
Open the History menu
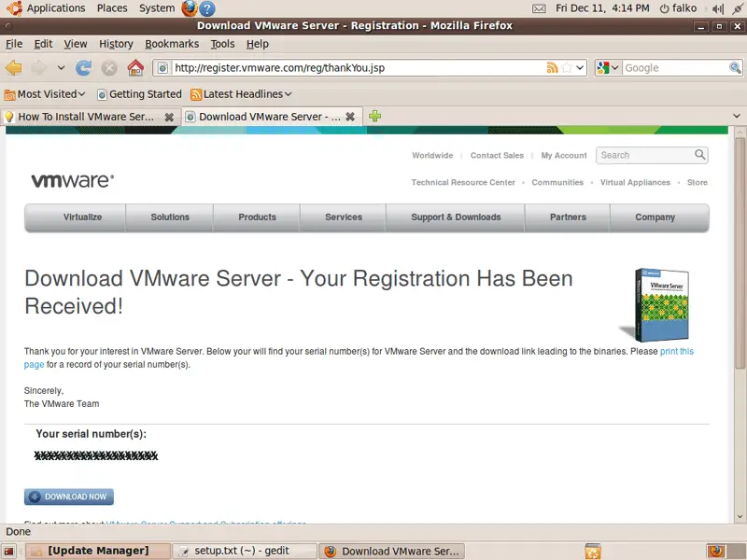coord(116,44)
